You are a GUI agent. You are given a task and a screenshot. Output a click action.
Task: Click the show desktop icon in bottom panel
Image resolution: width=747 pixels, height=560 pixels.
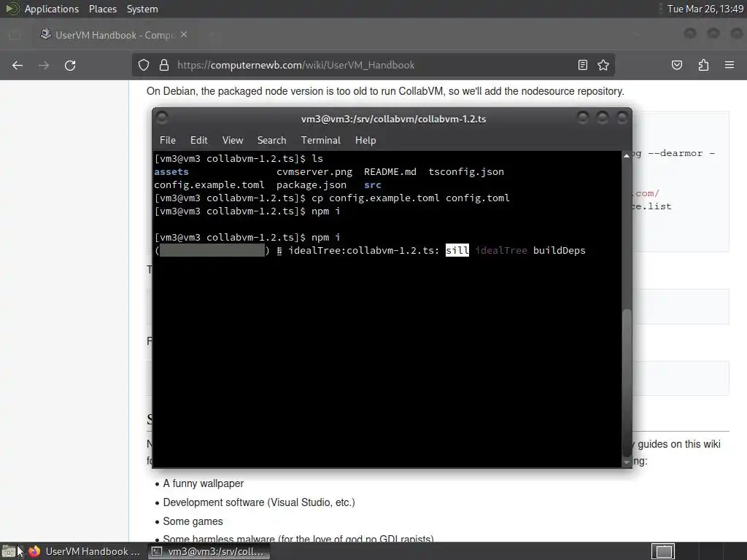click(8, 552)
